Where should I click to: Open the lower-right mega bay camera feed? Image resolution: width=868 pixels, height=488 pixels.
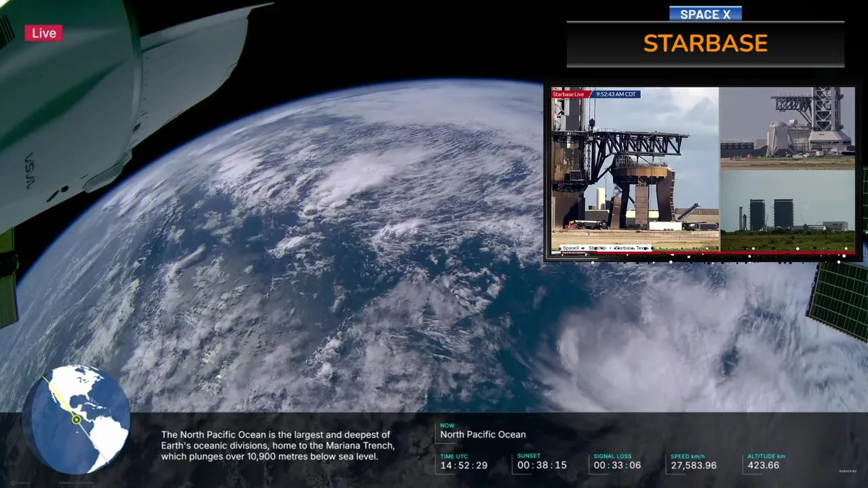[787, 210]
